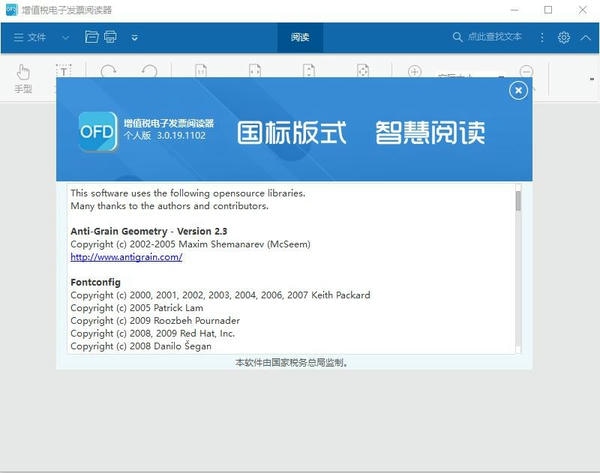Open the 文件 menu
This screenshot has height=473, width=600.
pos(30,38)
